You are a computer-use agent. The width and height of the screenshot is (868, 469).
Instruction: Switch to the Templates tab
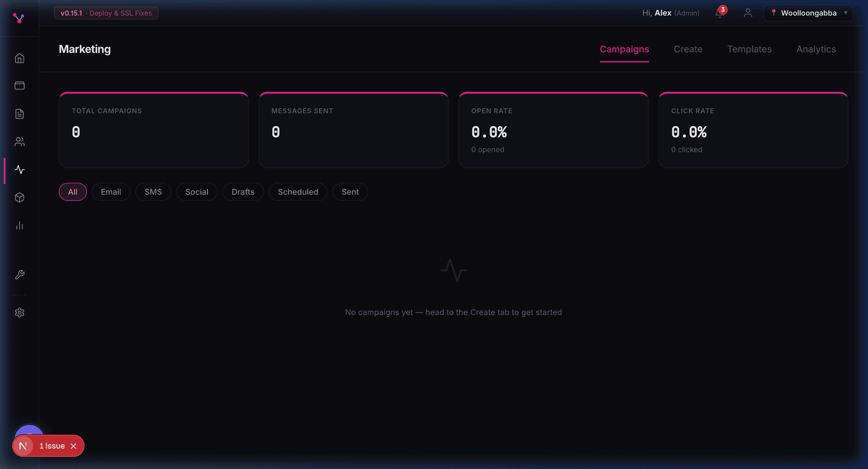(x=749, y=49)
